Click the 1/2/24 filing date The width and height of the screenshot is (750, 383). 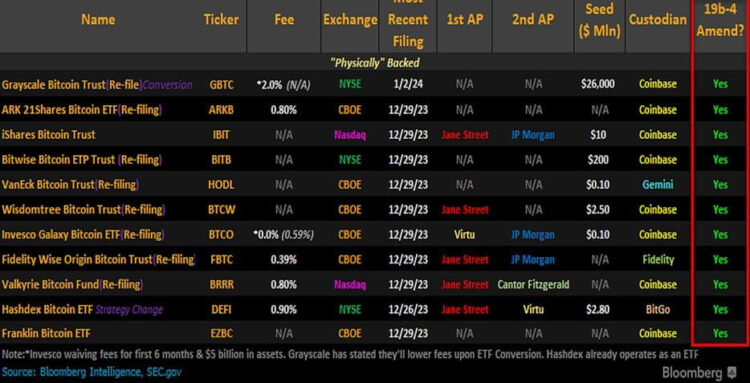[x=408, y=85]
